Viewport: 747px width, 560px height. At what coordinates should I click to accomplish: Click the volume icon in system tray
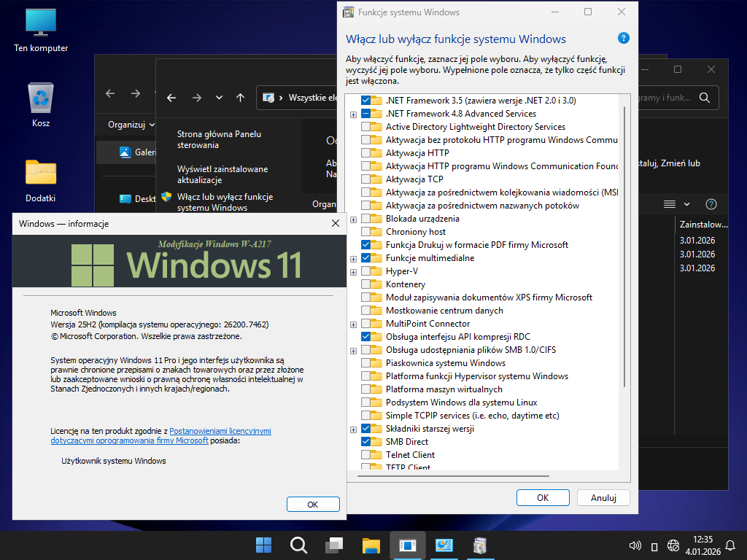click(635, 545)
